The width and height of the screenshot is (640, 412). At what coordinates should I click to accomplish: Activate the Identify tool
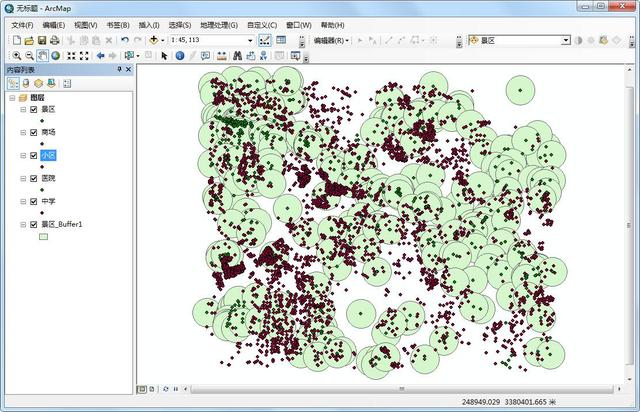[x=180, y=56]
